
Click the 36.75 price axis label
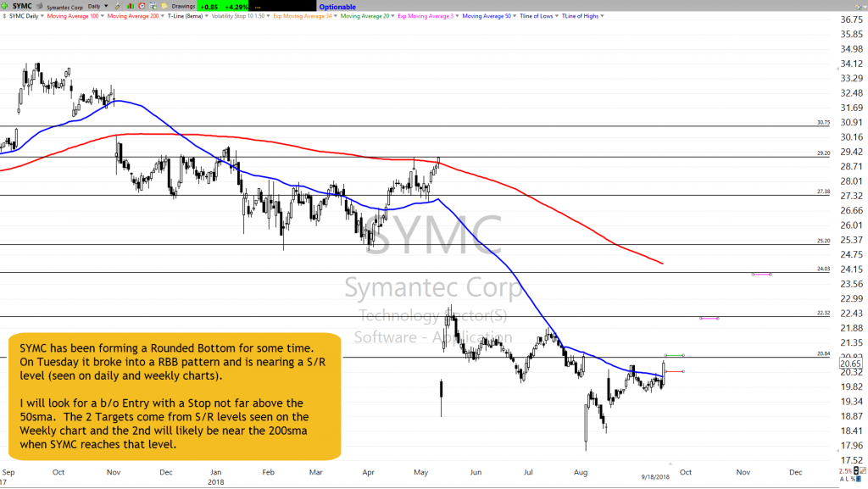pos(851,19)
